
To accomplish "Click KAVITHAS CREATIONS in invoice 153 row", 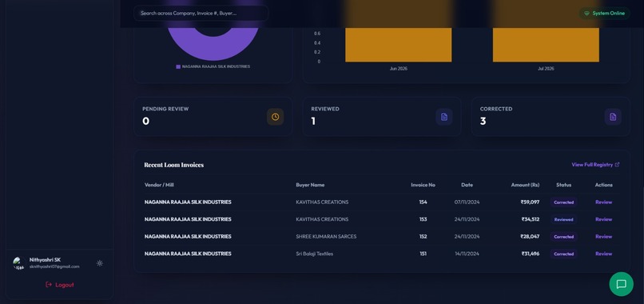I will click(322, 219).
